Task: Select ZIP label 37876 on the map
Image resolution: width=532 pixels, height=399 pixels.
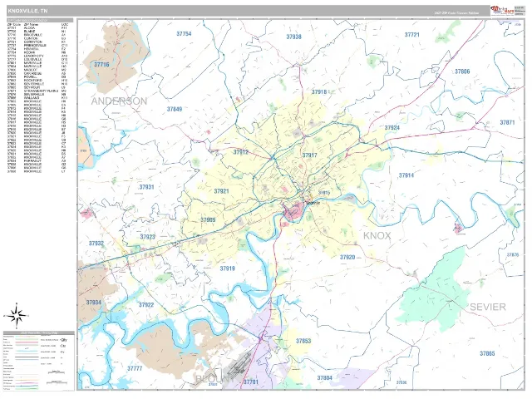Action: tap(513, 255)
